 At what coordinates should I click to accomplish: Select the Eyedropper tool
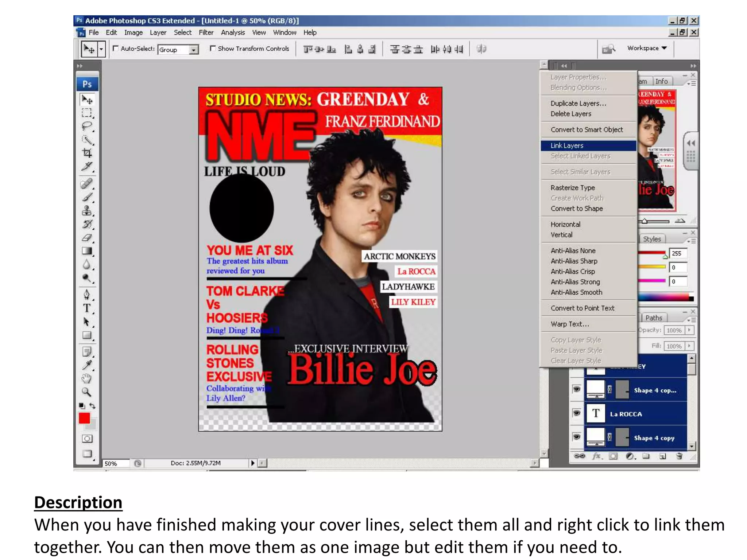click(x=87, y=365)
